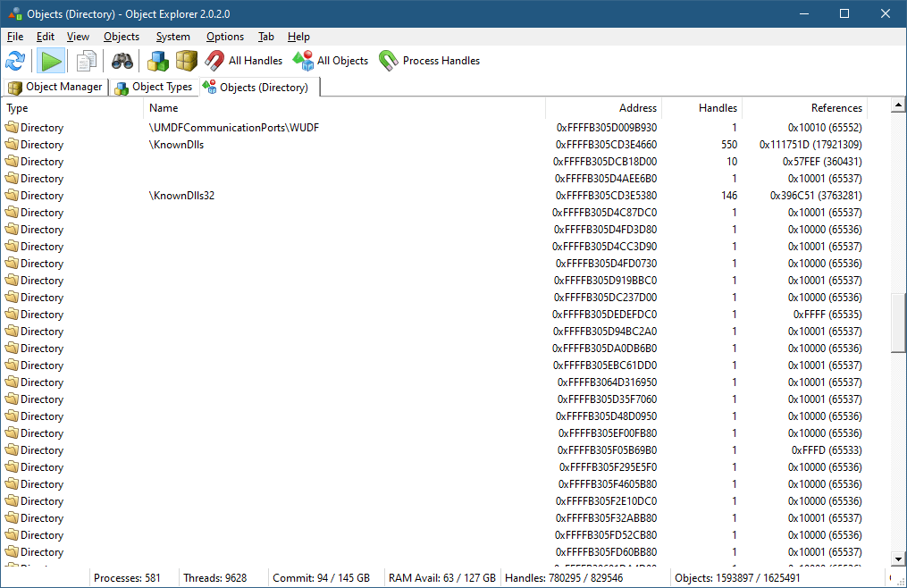Show All Handles with red magnet

pyautogui.click(x=243, y=61)
